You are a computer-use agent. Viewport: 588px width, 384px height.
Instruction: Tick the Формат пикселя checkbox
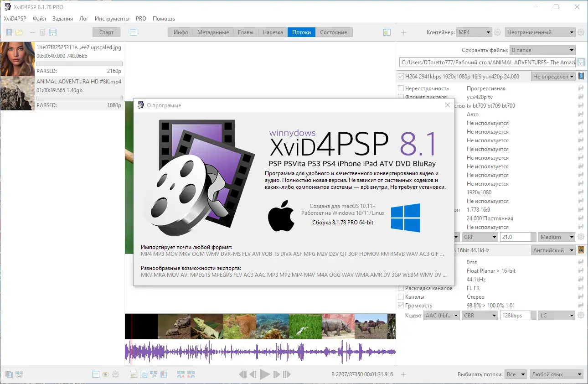pos(401,97)
